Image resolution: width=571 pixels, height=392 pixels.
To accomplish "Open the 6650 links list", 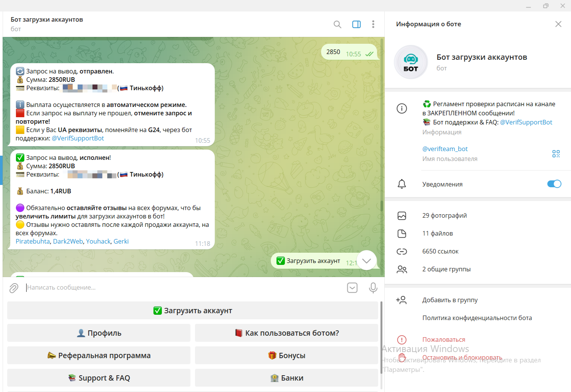I will 440,252.
